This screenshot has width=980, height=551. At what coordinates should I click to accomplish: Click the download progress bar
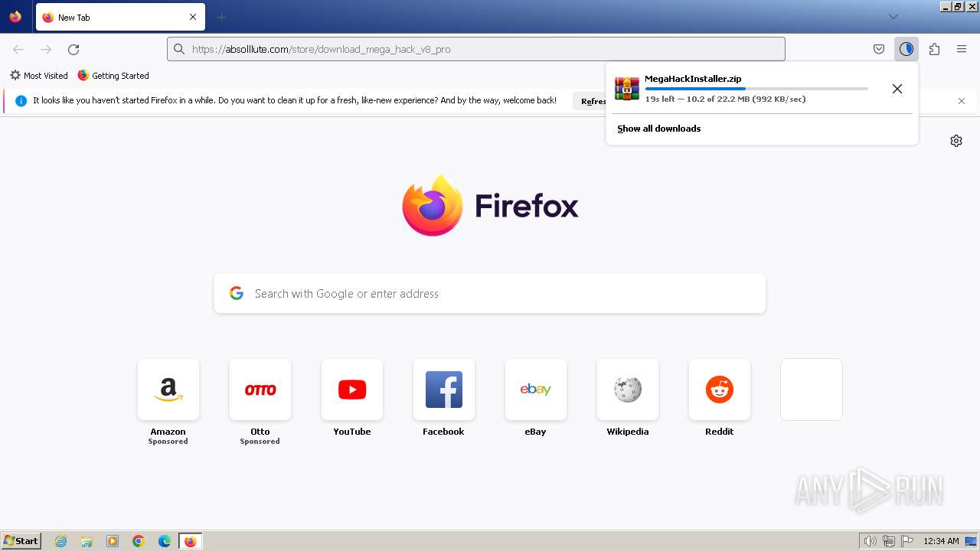[756, 89]
